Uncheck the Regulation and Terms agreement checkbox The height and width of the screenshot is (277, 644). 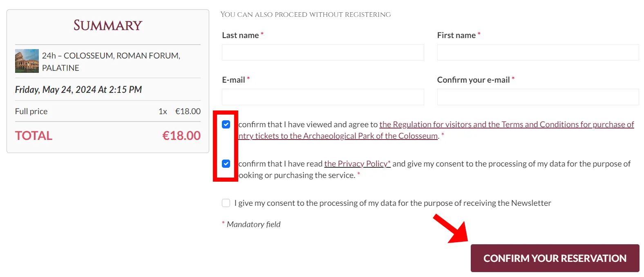tap(226, 124)
